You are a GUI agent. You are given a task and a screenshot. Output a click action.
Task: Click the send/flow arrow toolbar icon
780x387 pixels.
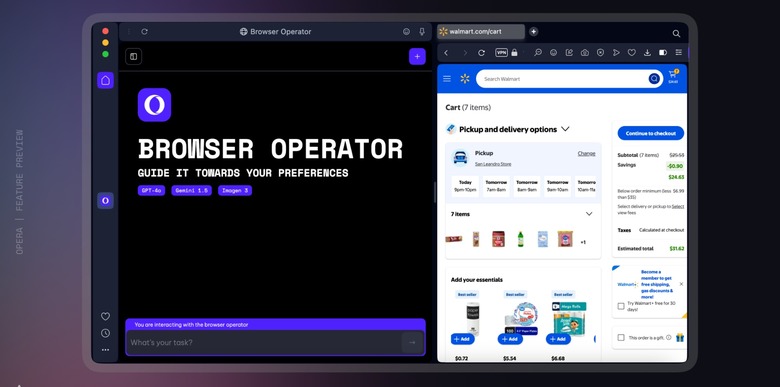616,52
